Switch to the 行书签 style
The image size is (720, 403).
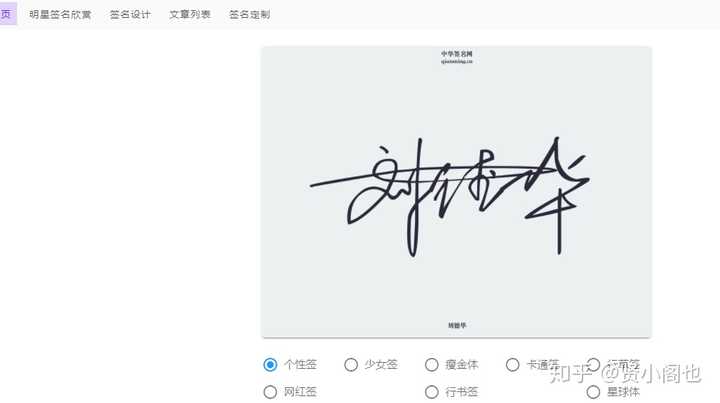[432, 392]
